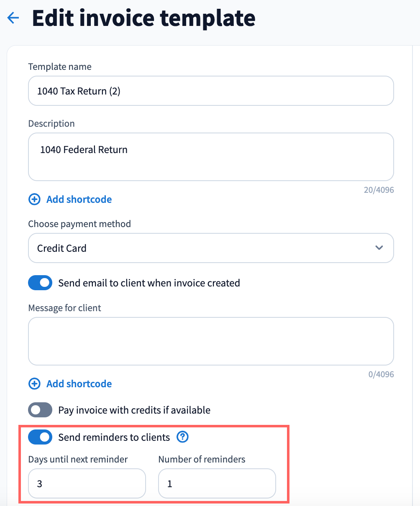
Task: Open the help icon beside Send reminders
Action: point(182,437)
